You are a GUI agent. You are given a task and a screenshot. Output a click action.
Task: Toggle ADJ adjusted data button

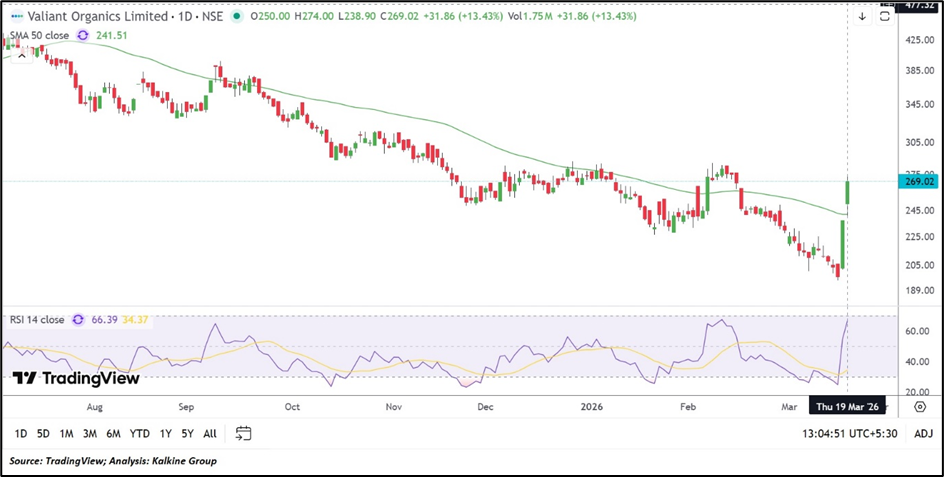pyautogui.click(x=923, y=433)
